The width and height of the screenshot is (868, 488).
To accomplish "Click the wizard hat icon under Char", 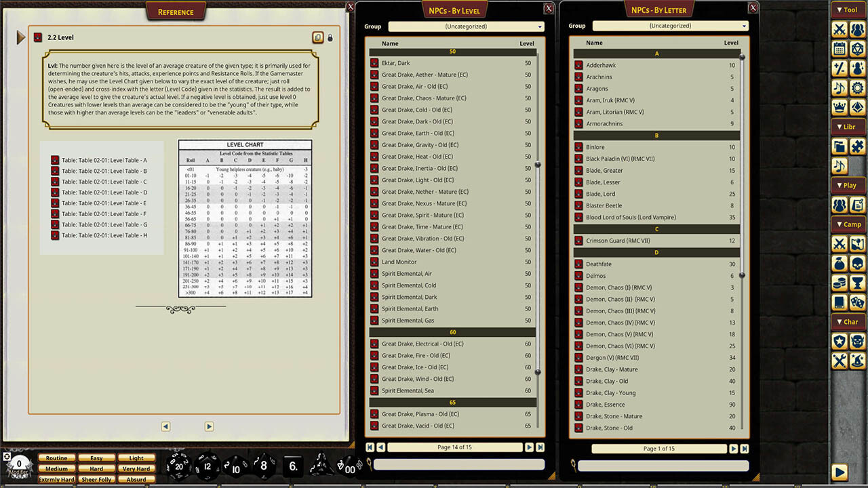I will (856, 359).
